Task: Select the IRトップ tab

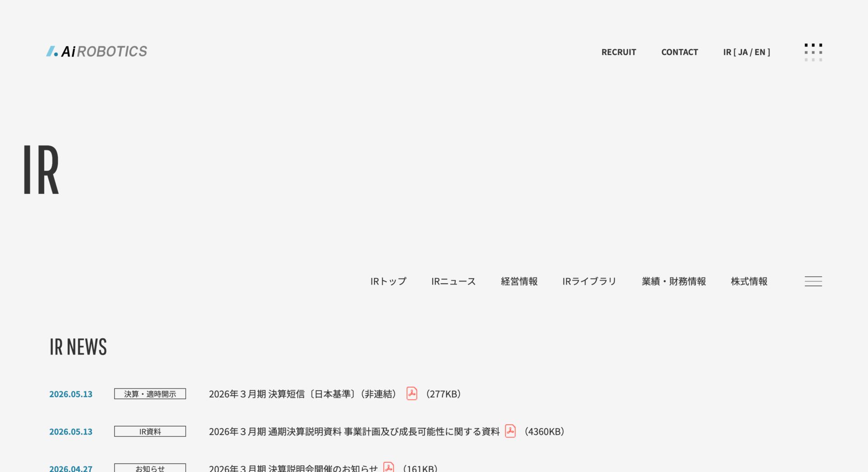Action: pyautogui.click(x=388, y=281)
